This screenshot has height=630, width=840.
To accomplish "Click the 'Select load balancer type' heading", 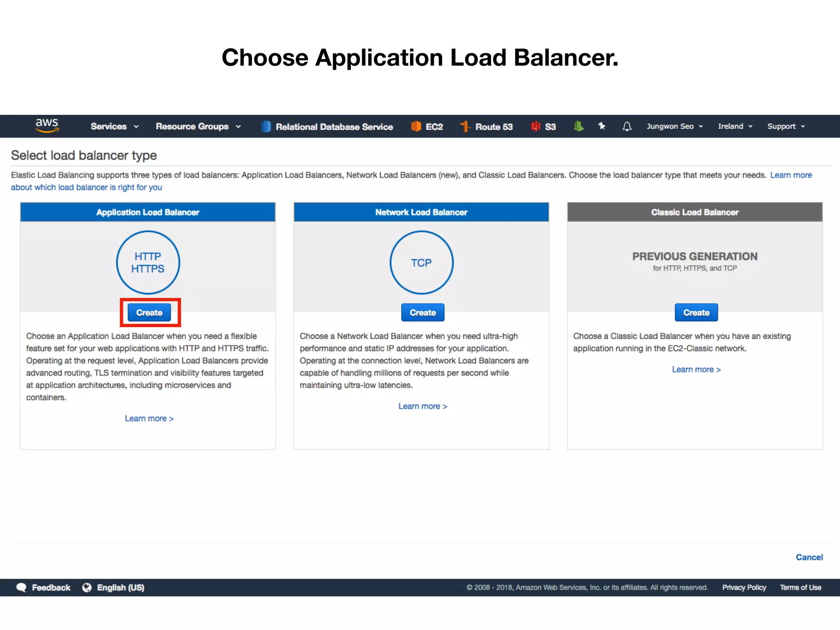I will point(84,155).
